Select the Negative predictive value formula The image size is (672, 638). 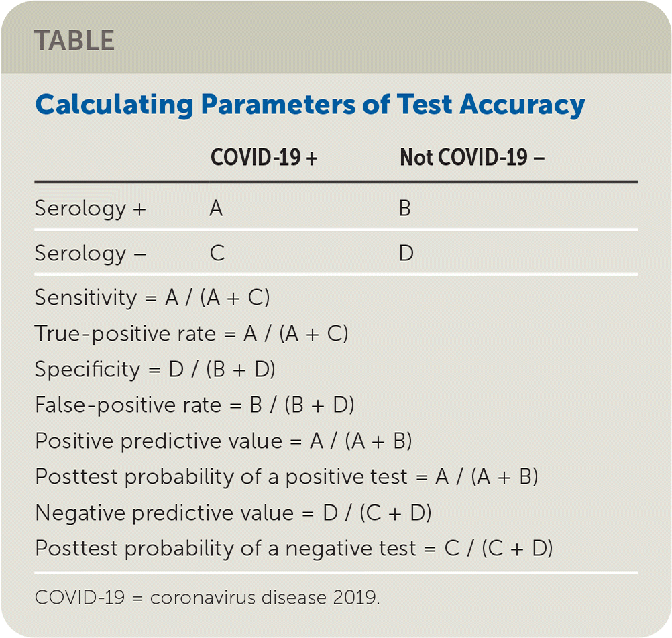233,513
